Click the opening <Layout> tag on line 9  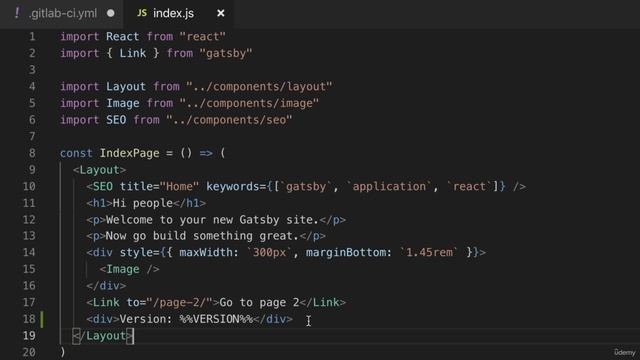(x=100, y=170)
